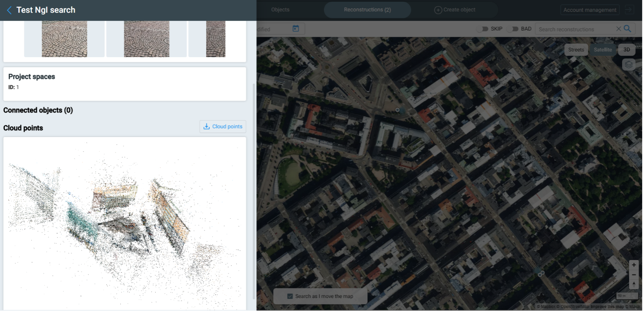
Task: Open the first cobblestone photo thumbnail
Action: [64, 39]
